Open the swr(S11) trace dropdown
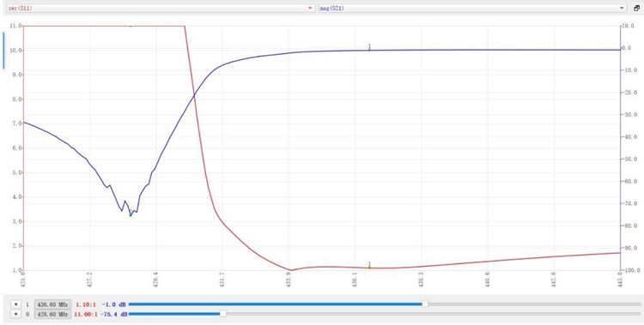The height and width of the screenshot is (325, 644). [x=161, y=8]
